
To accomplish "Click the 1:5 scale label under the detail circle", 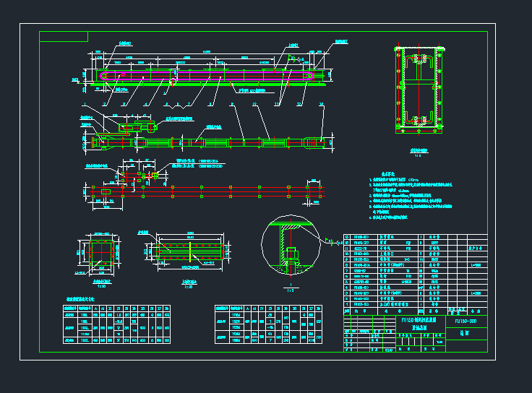I will pyautogui.click(x=290, y=289).
